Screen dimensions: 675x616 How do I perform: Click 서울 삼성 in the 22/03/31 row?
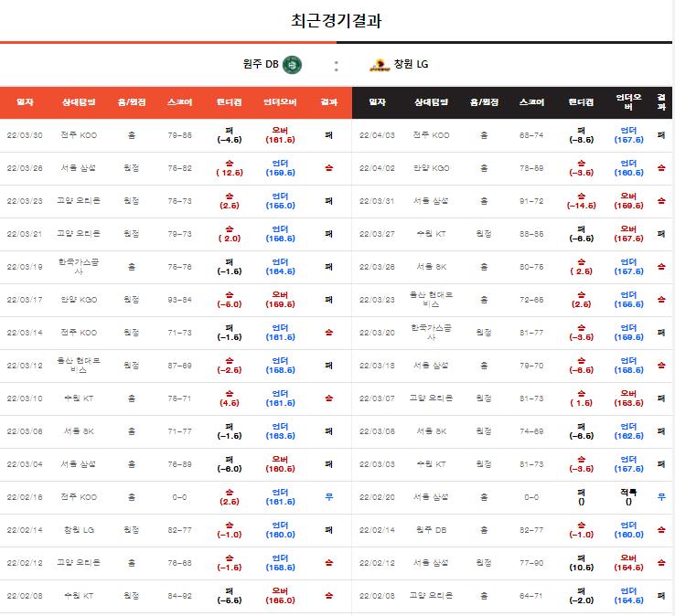point(431,201)
